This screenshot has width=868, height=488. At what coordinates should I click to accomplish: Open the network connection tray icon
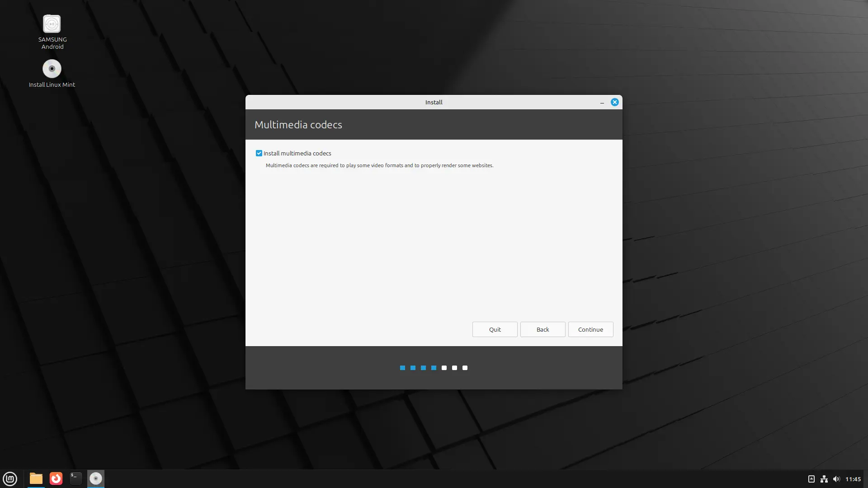(x=824, y=479)
